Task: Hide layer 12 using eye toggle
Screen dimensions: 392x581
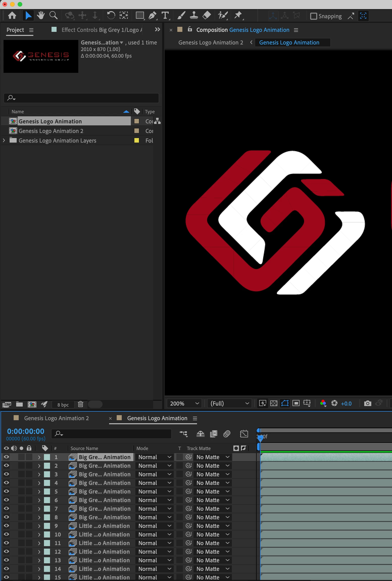Action: tap(6, 551)
